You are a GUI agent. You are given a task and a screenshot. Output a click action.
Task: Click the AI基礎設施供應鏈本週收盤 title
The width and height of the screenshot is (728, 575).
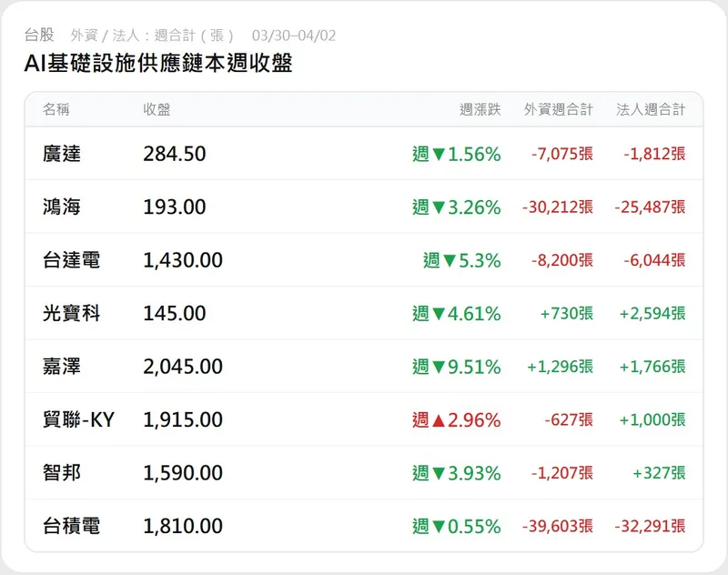(158, 64)
